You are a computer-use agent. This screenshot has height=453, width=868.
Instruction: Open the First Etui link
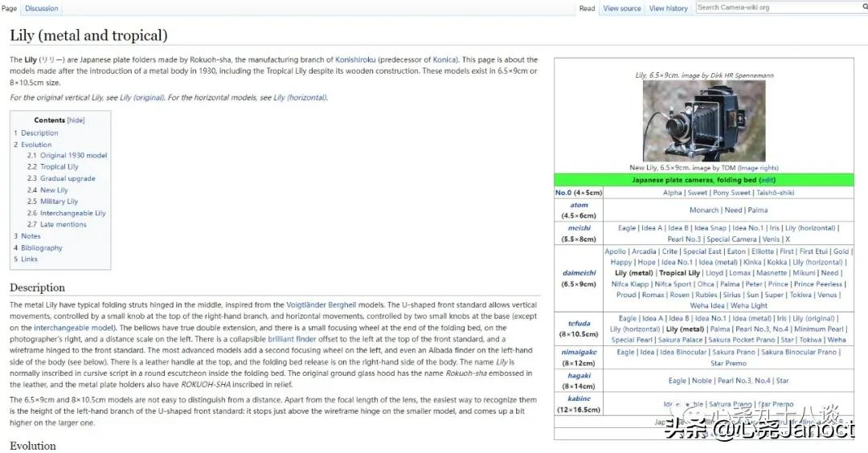pos(813,251)
